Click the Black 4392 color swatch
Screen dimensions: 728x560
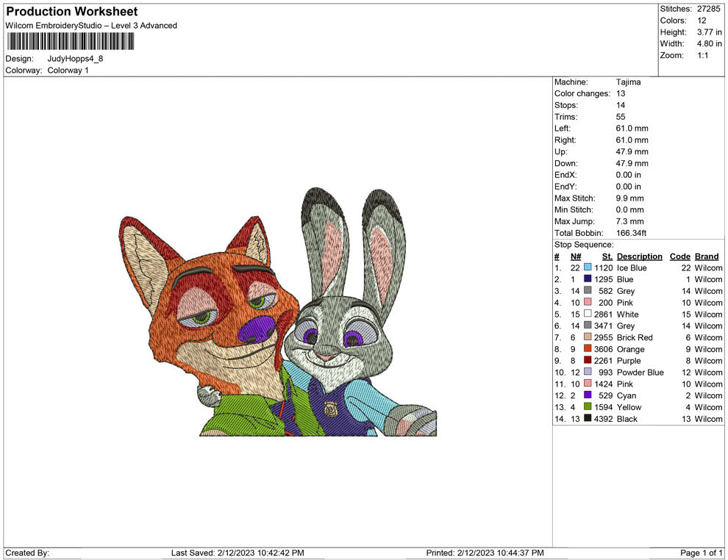click(x=588, y=418)
